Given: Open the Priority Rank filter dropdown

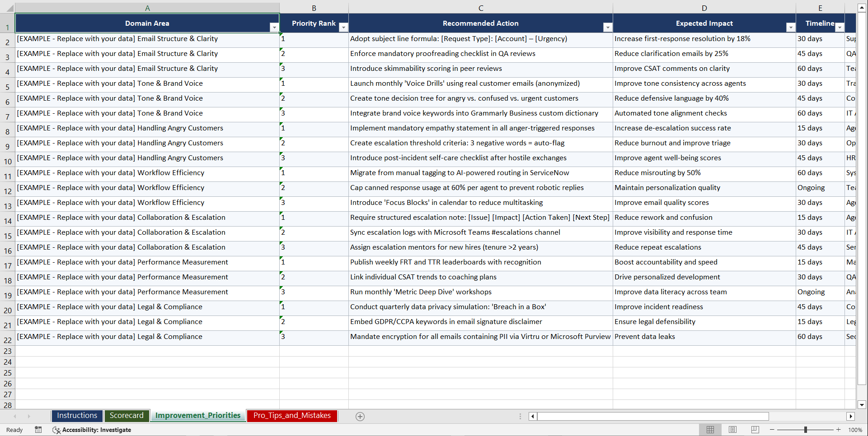Looking at the screenshot, I should coord(343,27).
